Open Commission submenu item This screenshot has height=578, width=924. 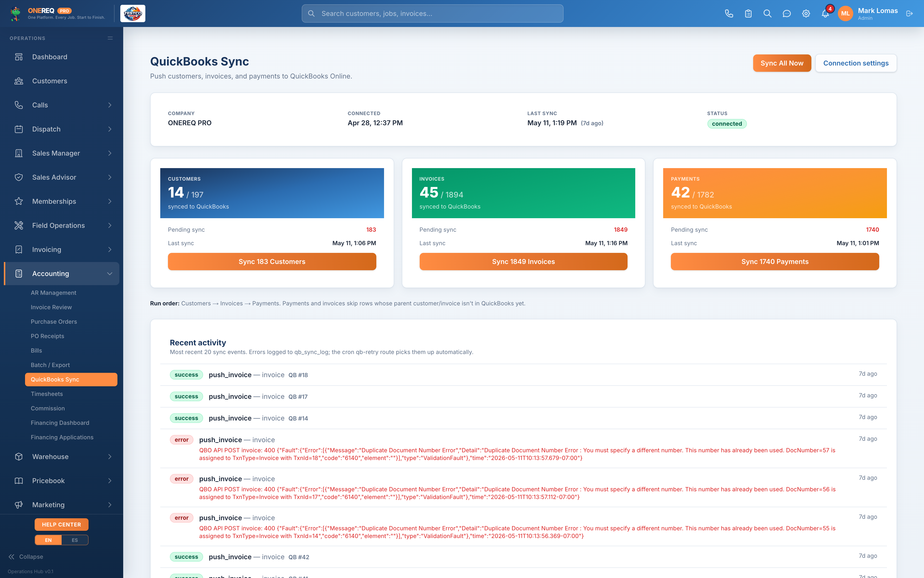click(x=71, y=409)
